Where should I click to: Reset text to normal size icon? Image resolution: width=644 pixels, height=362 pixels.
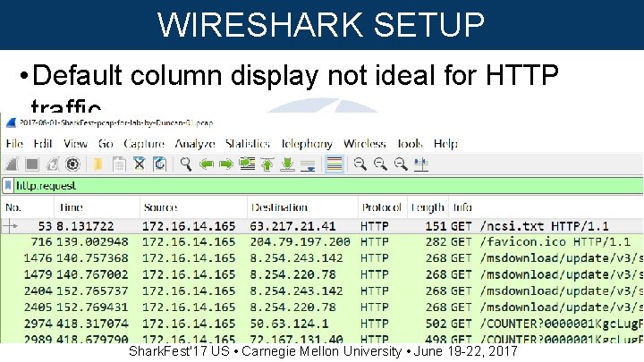pyautogui.click(x=401, y=164)
